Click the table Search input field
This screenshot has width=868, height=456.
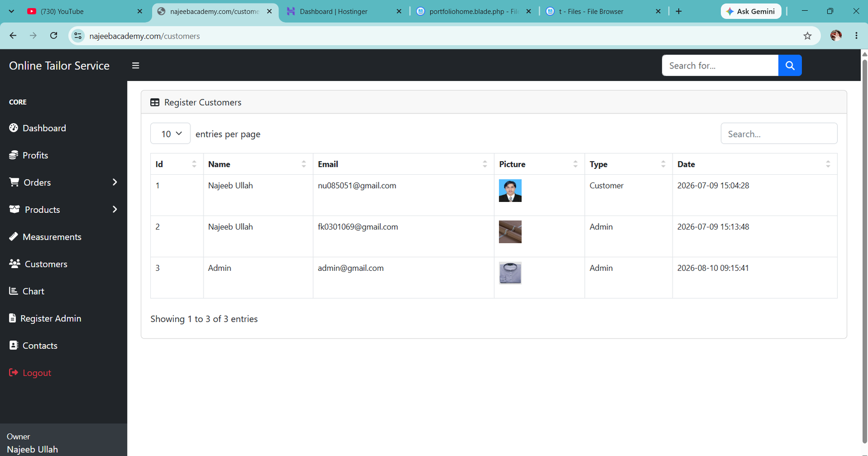pyautogui.click(x=778, y=134)
